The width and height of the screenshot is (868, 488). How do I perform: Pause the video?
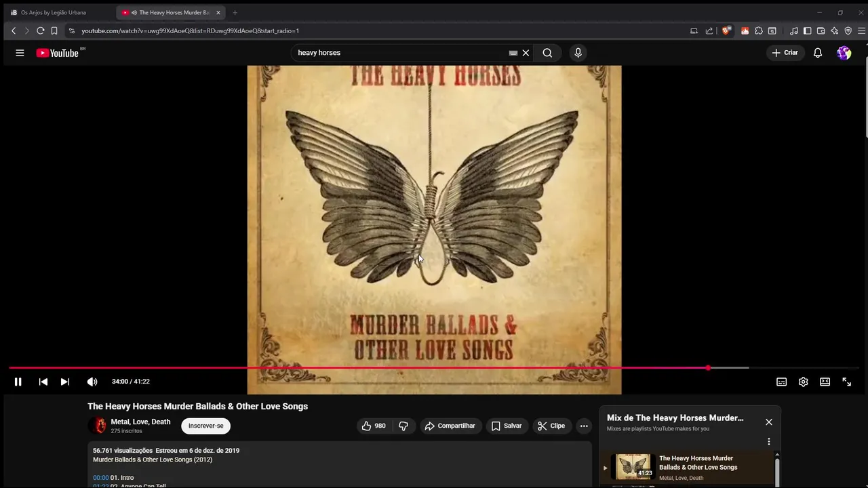(18, 382)
